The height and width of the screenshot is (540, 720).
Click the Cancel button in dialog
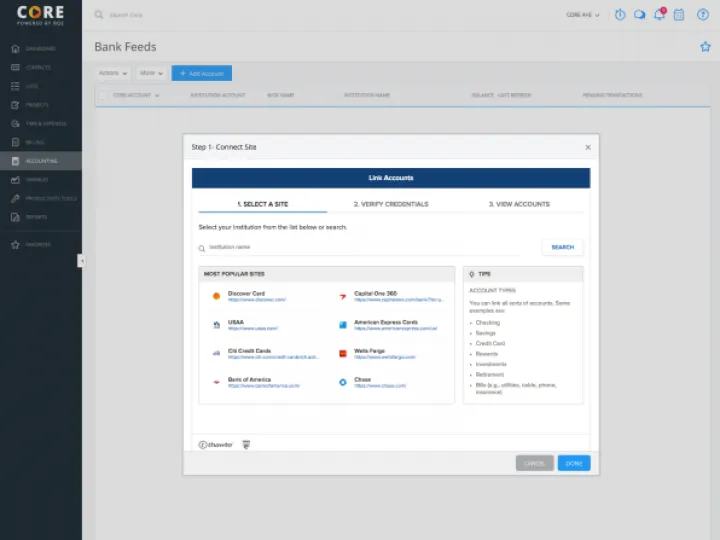[534, 463]
